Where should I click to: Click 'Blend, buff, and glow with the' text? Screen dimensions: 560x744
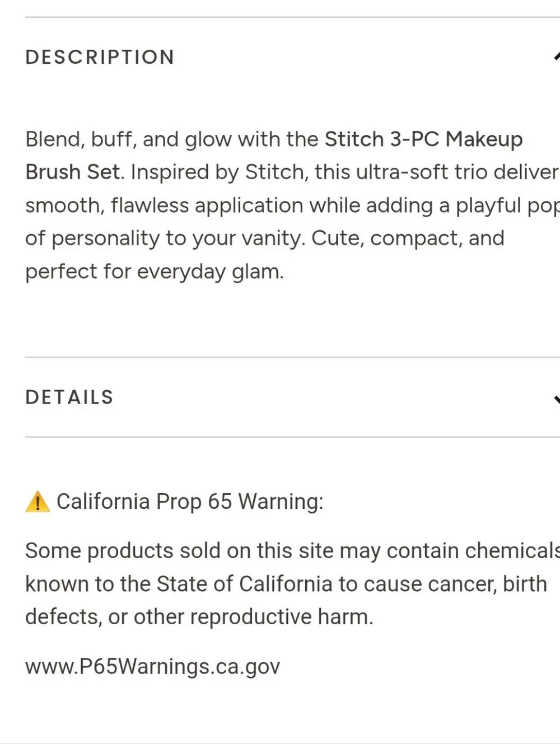(172, 139)
